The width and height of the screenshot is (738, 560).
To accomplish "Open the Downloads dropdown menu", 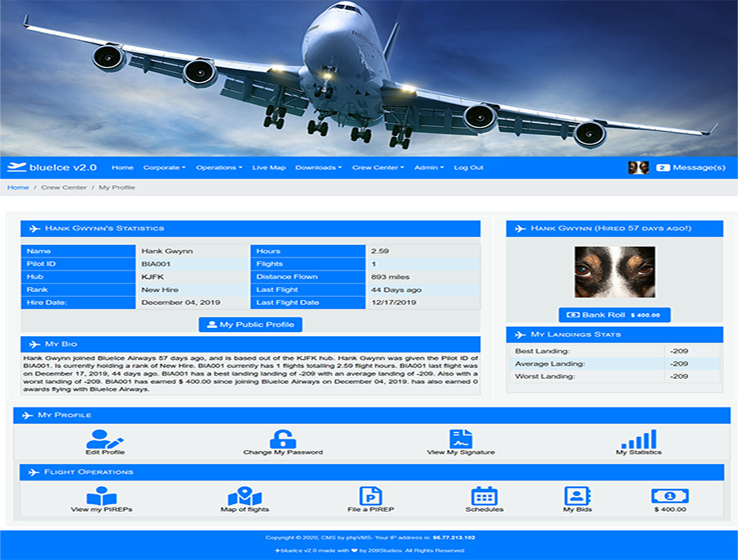I will coord(318,167).
